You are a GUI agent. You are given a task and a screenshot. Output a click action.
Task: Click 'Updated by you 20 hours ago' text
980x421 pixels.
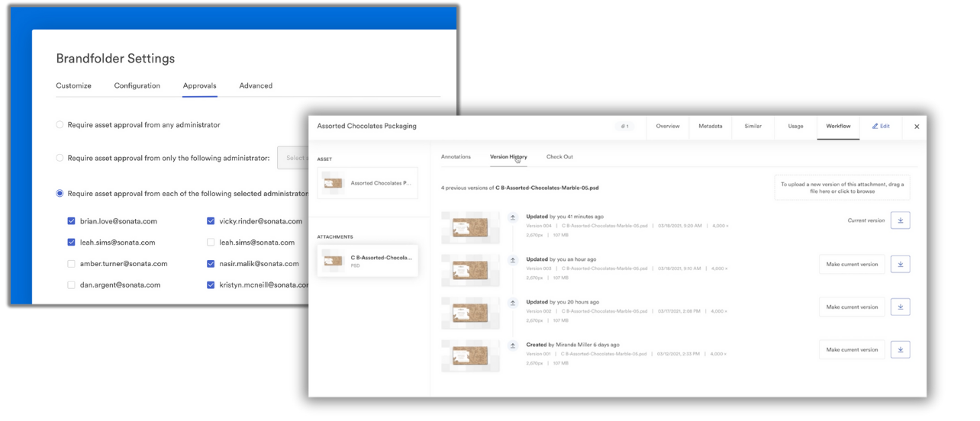click(x=563, y=302)
